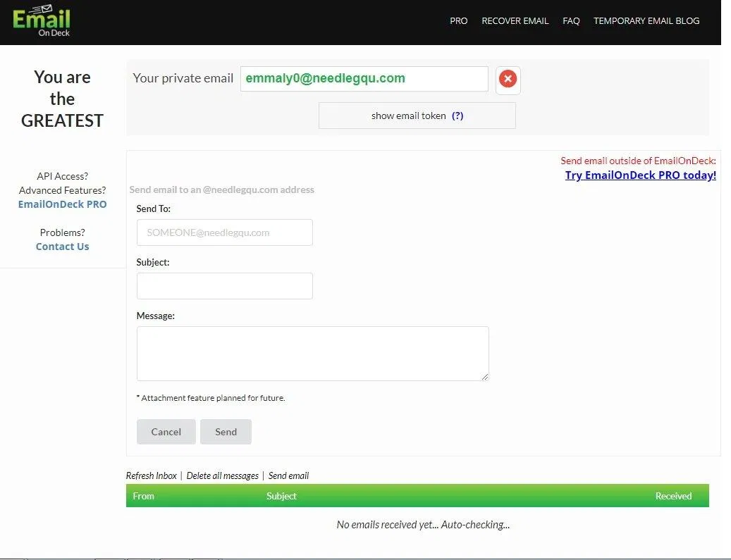Image resolution: width=731 pixels, height=560 pixels.
Task: Open the FAQ page
Action: coord(571,20)
